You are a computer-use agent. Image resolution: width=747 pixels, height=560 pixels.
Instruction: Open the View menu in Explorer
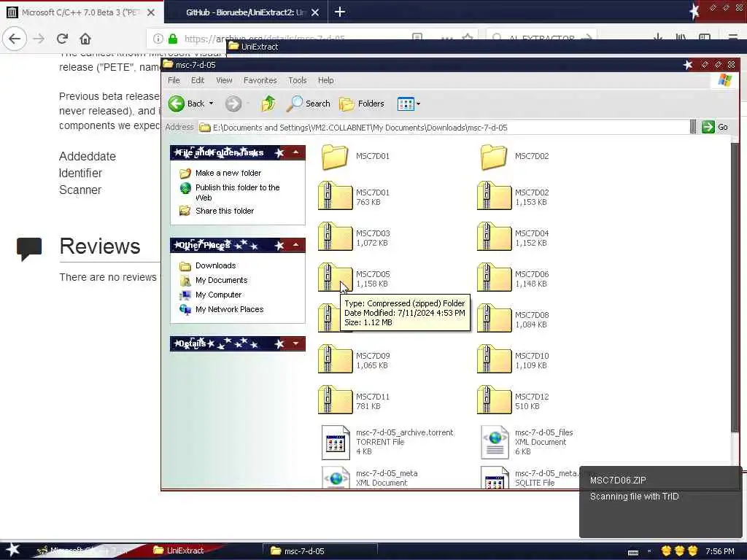coord(224,80)
